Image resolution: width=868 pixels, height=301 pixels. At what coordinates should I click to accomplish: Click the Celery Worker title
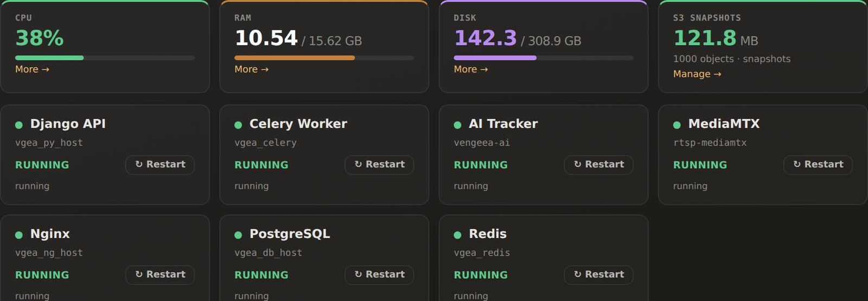(298, 124)
